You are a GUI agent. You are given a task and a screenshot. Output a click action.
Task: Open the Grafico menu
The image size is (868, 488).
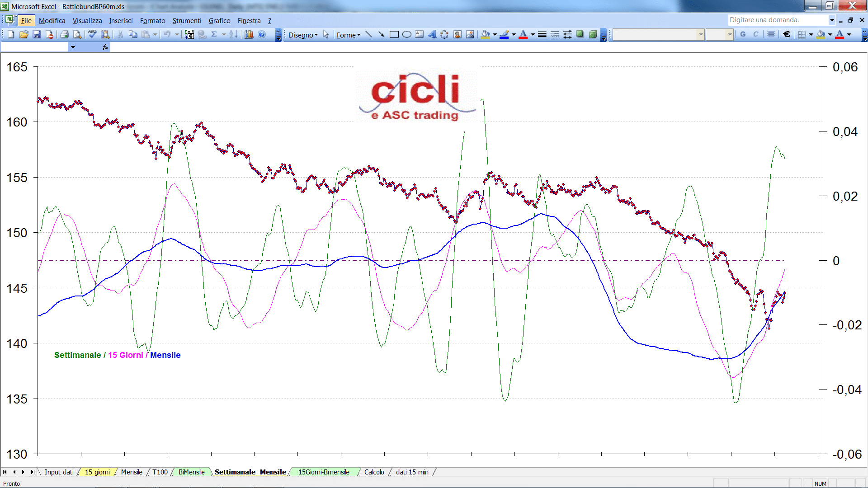219,20
